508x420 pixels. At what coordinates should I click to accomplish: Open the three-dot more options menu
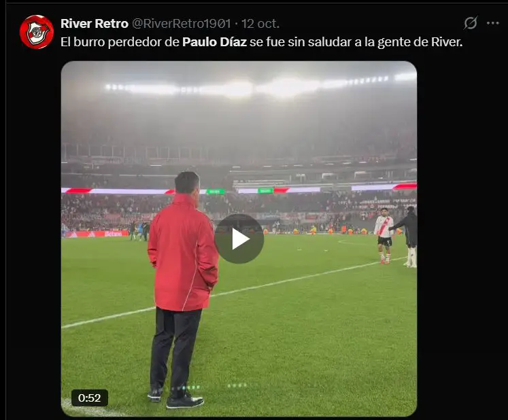point(493,23)
